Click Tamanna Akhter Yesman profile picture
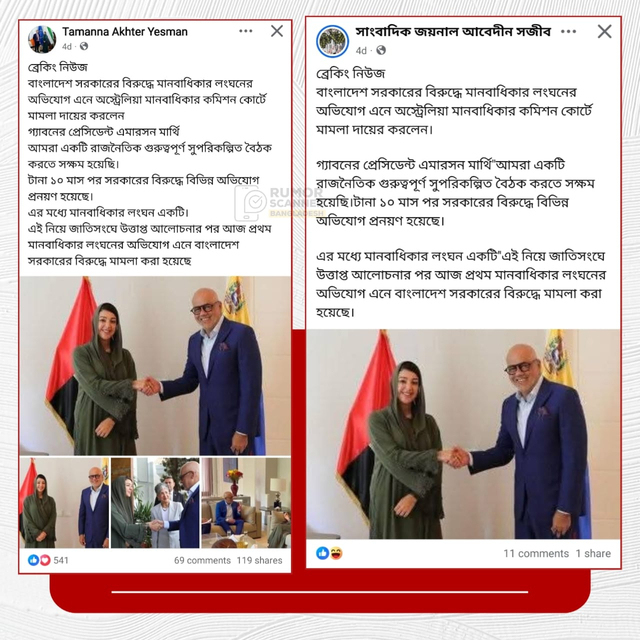This screenshot has height=640, width=640. click(x=42, y=39)
